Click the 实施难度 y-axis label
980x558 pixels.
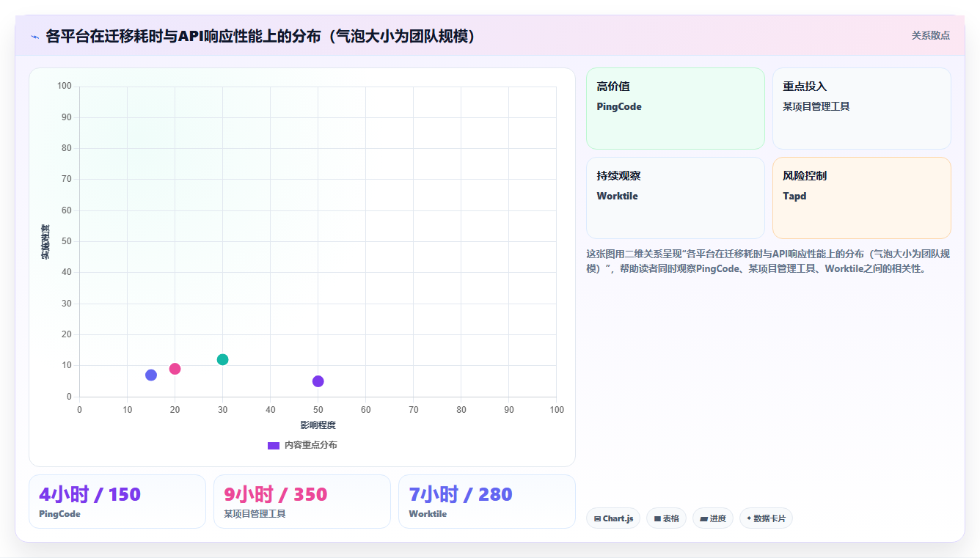[x=45, y=242]
